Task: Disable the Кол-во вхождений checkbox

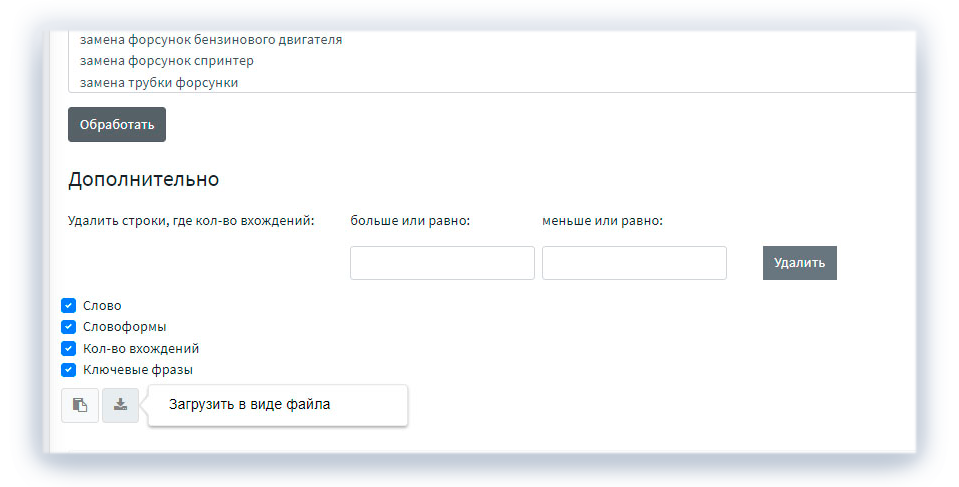Action: (x=69, y=349)
